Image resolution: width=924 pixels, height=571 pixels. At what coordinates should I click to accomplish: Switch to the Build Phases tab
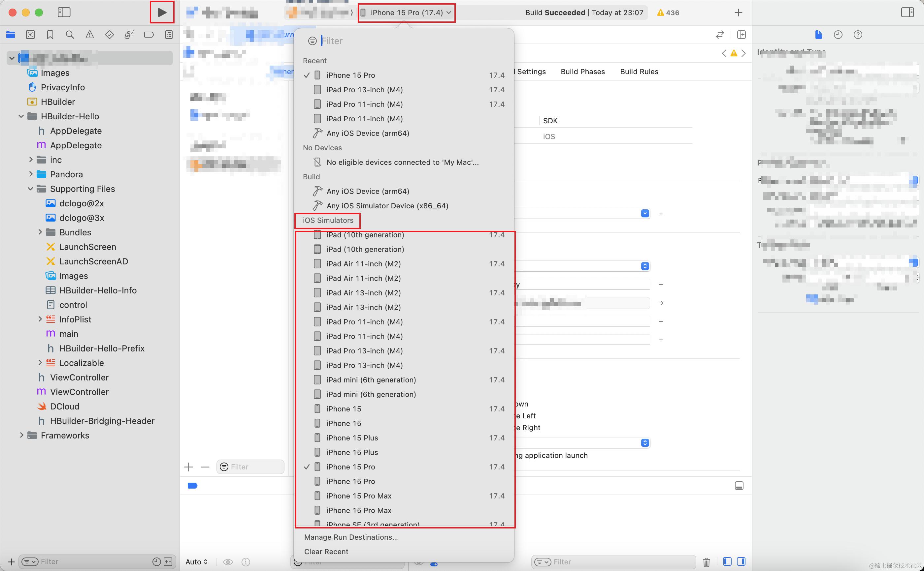click(x=582, y=72)
